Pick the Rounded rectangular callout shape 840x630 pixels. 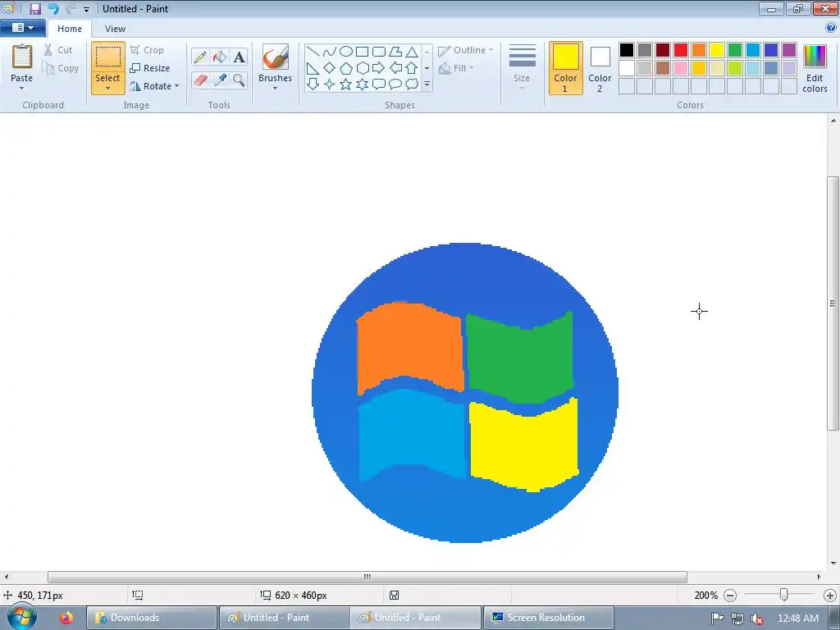point(379,84)
